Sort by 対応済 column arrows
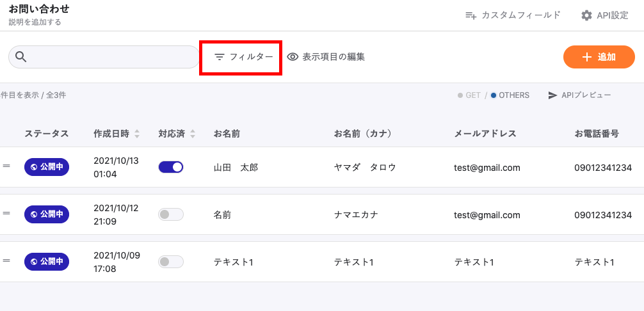The width and height of the screenshot is (644, 311). [x=193, y=134]
